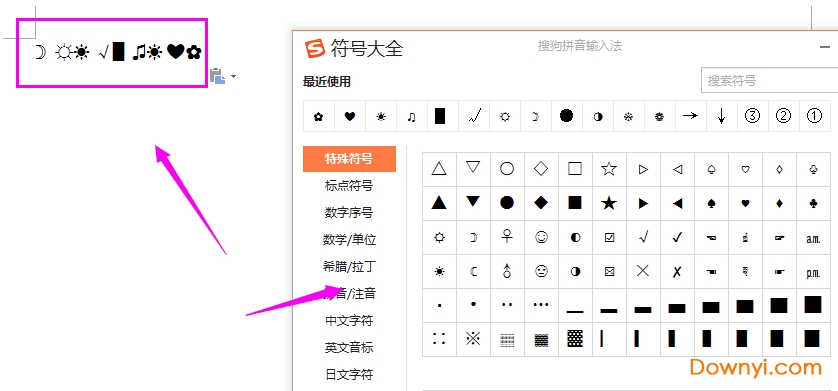This screenshot has height=391, width=838.
Task: Pick the recent circled number ③ symbol
Action: pyautogui.click(x=752, y=116)
